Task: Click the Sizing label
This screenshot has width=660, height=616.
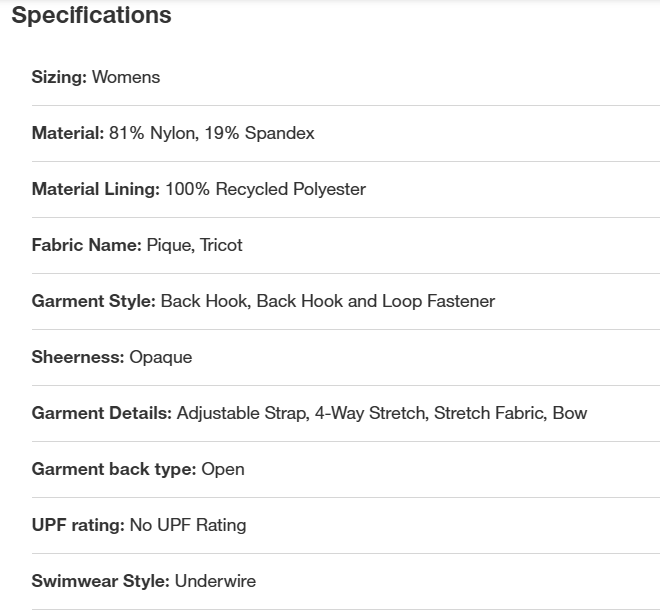Action: [59, 77]
